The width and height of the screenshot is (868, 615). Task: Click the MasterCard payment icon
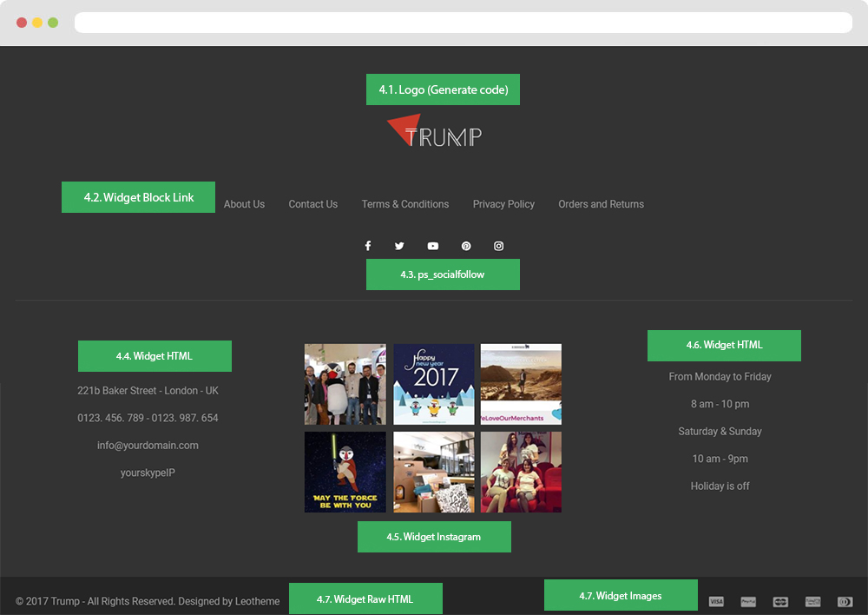(780, 601)
